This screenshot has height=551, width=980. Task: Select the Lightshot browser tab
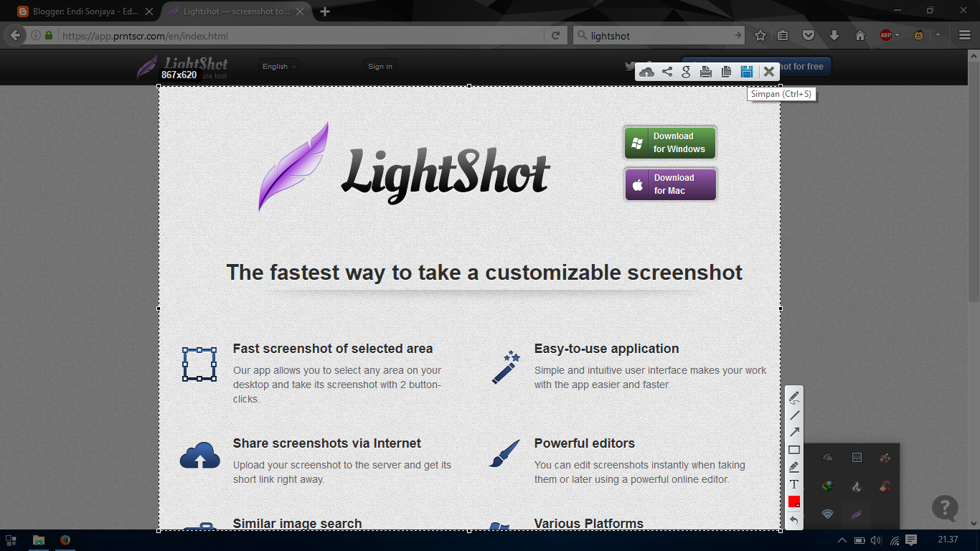(236, 11)
